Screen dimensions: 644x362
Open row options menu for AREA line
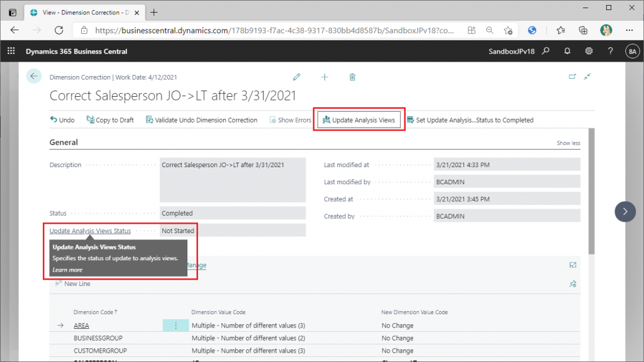(x=176, y=326)
